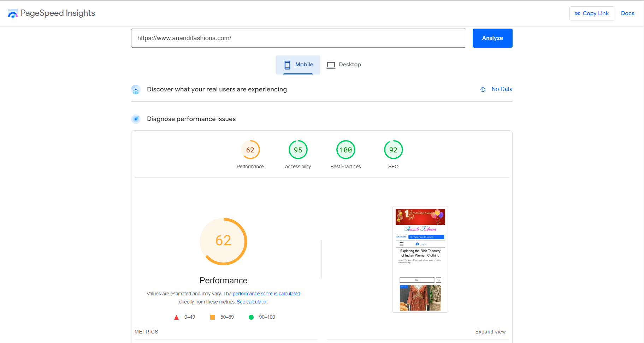The height and width of the screenshot is (343, 644).
Task: Click the Best Practices label
Action: [345, 167]
